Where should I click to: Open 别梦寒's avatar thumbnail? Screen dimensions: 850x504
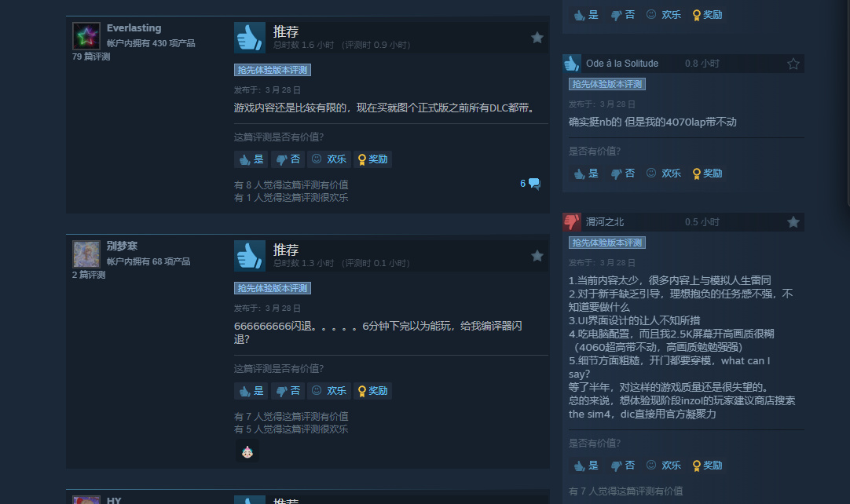click(86, 254)
